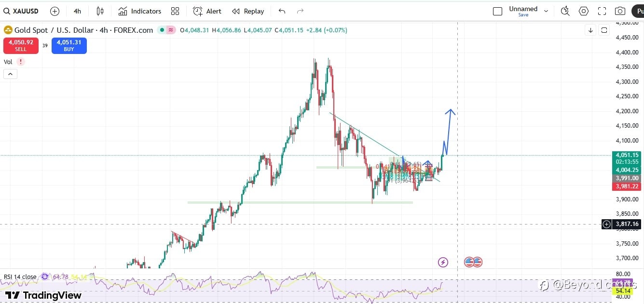The height and width of the screenshot is (304, 644).
Task: Click the 3,817.16 crosshair price label
Action: tap(627, 224)
